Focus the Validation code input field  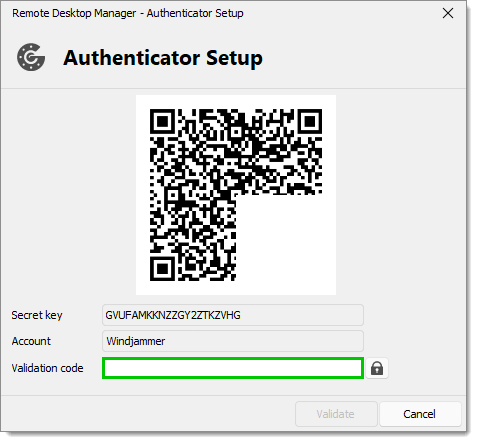click(x=233, y=368)
